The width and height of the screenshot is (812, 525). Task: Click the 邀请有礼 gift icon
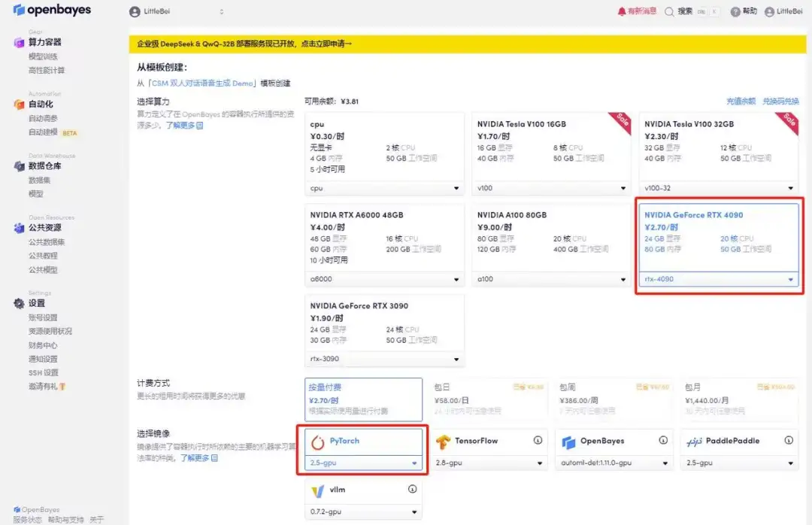[62, 386]
